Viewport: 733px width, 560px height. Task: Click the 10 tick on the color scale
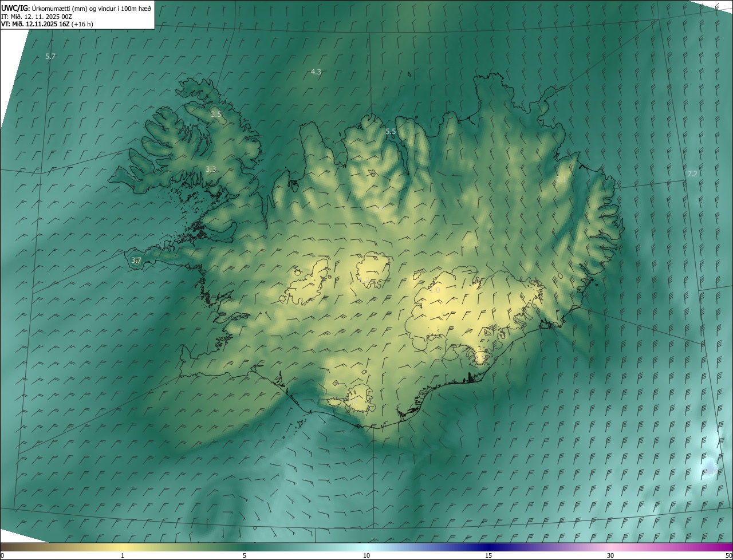point(366,555)
